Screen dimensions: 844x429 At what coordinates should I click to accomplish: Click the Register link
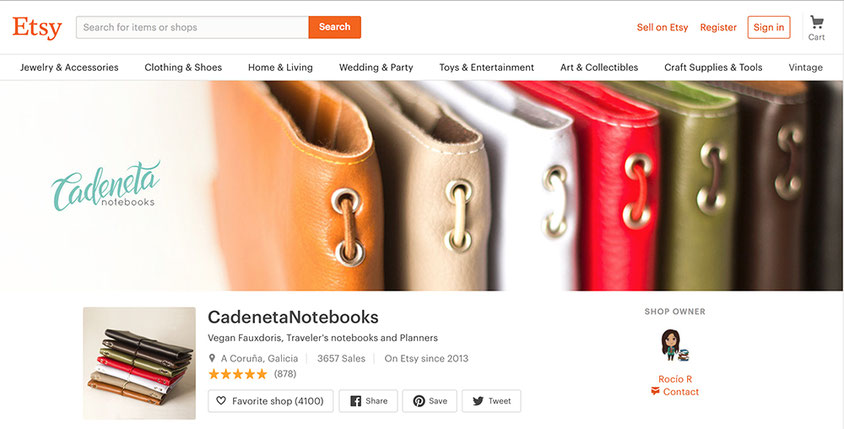pos(718,27)
